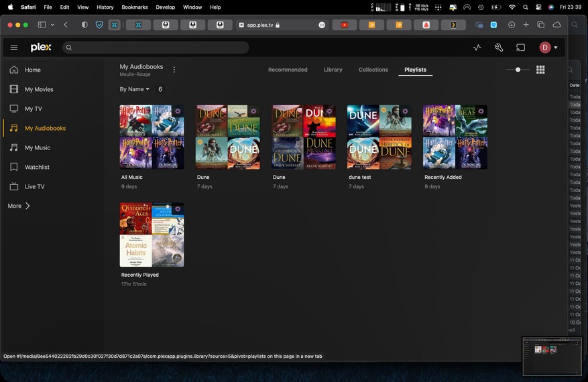This screenshot has width=588, height=382.
Task: Click the Recently Played playlist title
Action: point(140,275)
